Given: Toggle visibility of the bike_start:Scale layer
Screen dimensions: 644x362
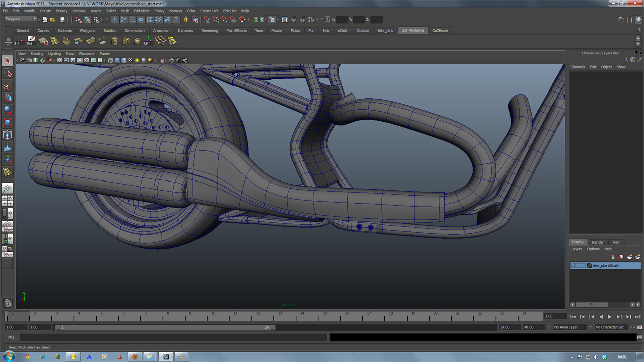Looking at the screenshot, I should (574, 265).
